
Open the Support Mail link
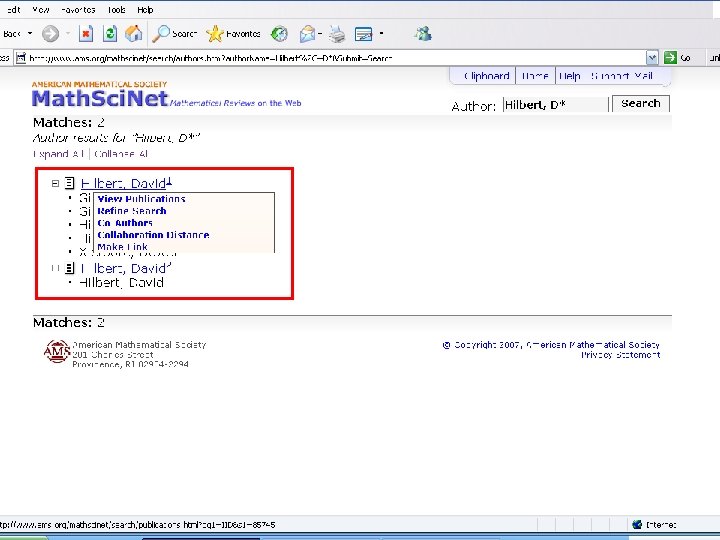622,76
